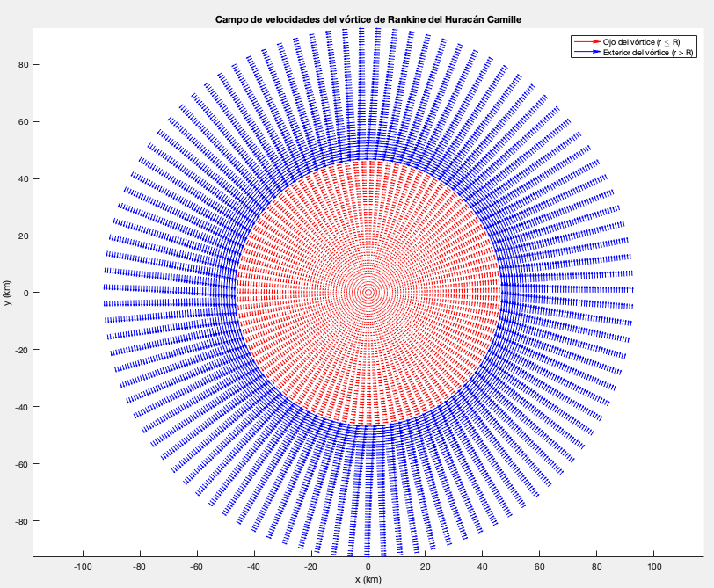This screenshot has width=714, height=588.
Task: Select the 'x (km)' axis label
Action: [368, 579]
